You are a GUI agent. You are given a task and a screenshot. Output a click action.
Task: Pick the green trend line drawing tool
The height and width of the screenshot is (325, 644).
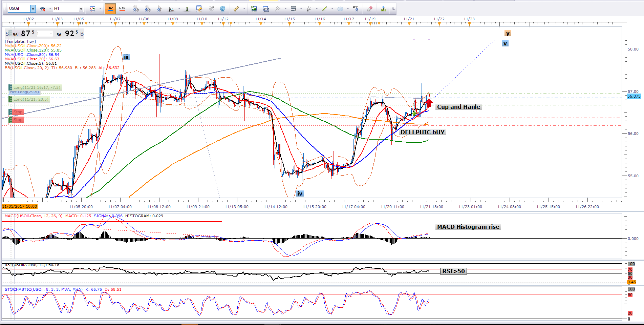click(324, 9)
